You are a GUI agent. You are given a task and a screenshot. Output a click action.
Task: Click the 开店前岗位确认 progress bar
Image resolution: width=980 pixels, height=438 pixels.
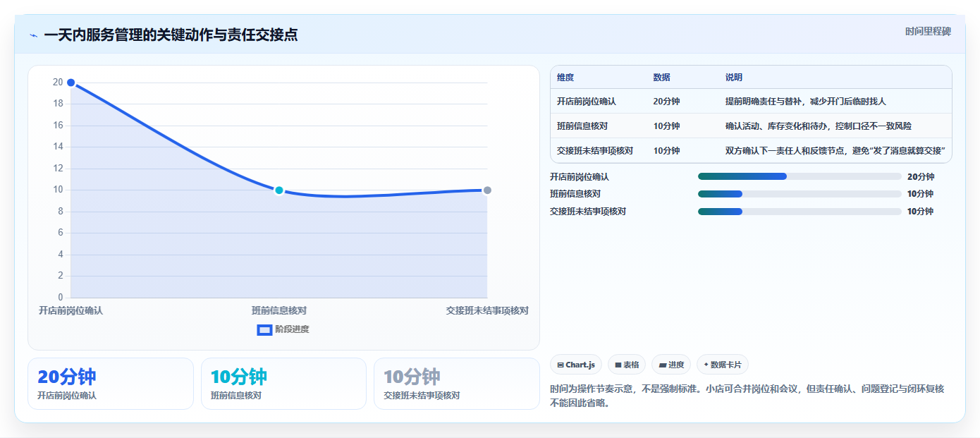point(800,176)
